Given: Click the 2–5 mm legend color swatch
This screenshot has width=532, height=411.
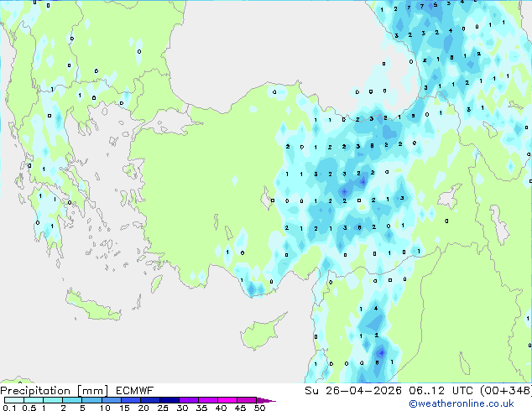Looking at the screenshot, I should tap(72, 400).
